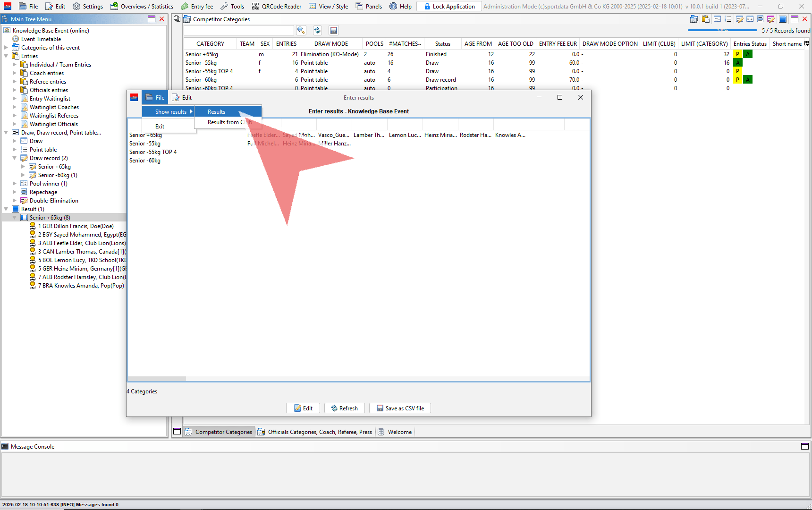This screenshot has width=812, height=510.
Task: Click the blue refresh arrows icon above the table
Action: [x=317, y=30]
